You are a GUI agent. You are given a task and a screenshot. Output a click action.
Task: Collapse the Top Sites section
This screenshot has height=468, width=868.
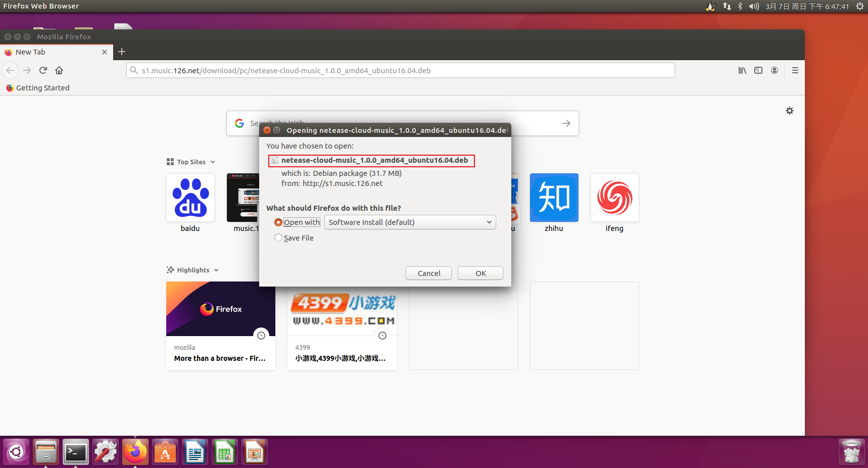191,162
